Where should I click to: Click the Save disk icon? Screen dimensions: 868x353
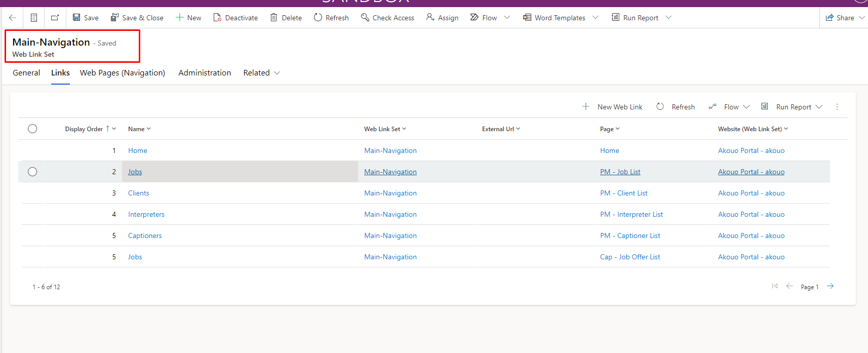click(76, 18)
